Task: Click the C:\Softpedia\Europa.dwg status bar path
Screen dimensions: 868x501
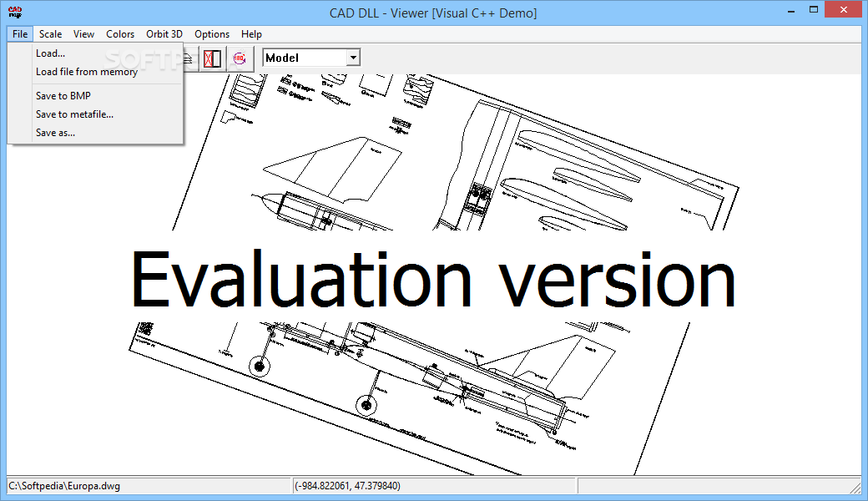Action: (x=64, y=486)
